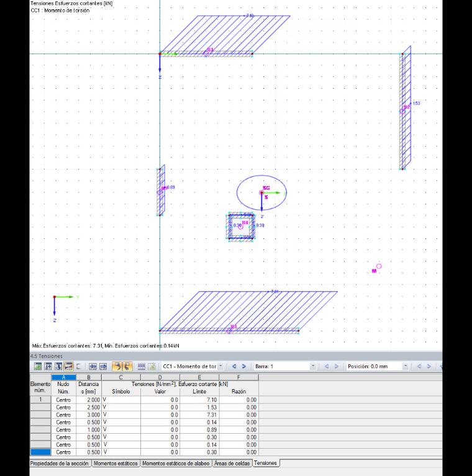Click the 7.10 label on top diagram

[250, 16]
